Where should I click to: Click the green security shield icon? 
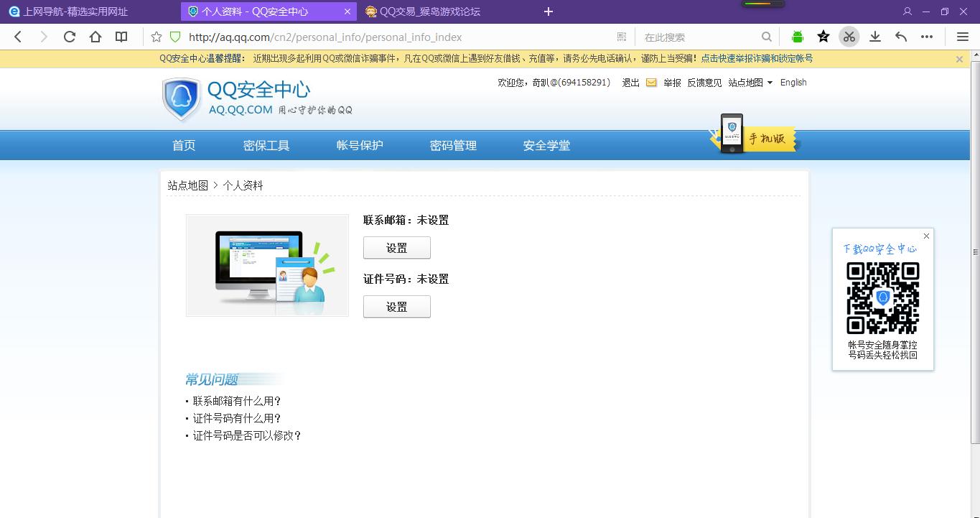(x=174, y=37)
